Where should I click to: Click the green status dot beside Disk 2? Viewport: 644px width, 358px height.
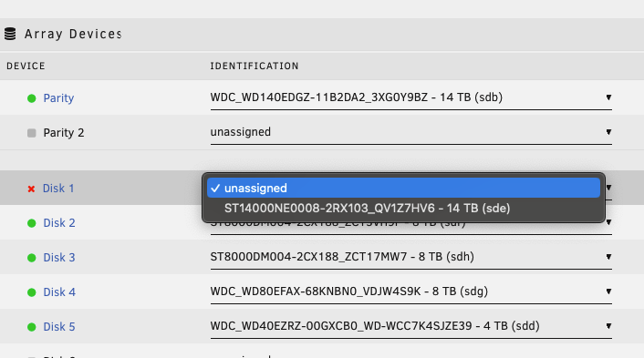click(x=32, y=223)
